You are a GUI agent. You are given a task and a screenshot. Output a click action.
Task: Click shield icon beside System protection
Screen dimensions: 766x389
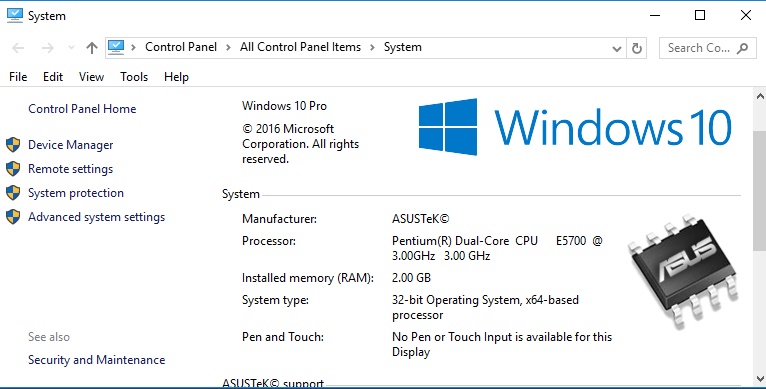pyautogui.click(x=13, y=193)
